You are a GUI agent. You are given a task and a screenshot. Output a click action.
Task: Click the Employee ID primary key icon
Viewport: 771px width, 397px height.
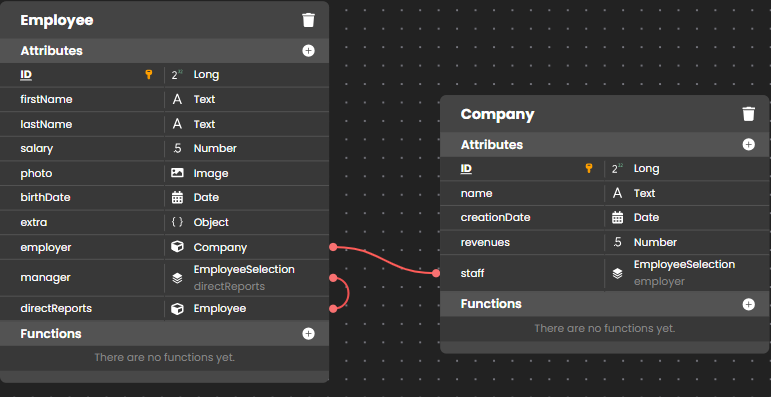pyautogui.click(x=148, y=74)
